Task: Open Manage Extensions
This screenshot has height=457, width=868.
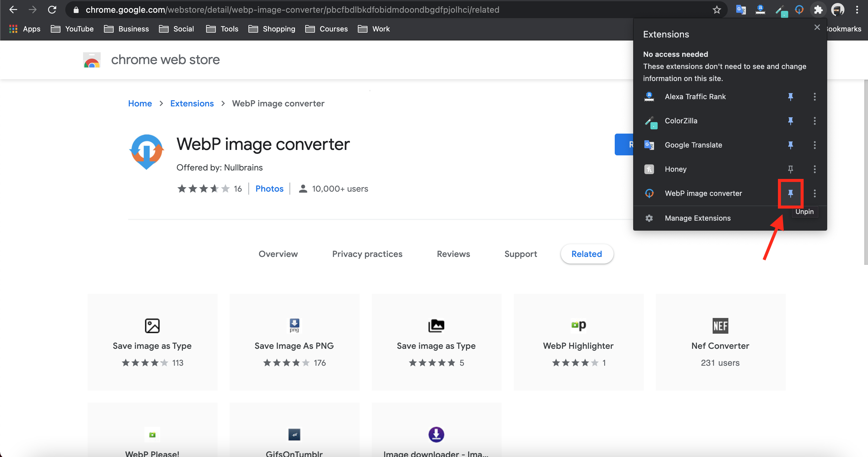Action: (x=697, y=218)
